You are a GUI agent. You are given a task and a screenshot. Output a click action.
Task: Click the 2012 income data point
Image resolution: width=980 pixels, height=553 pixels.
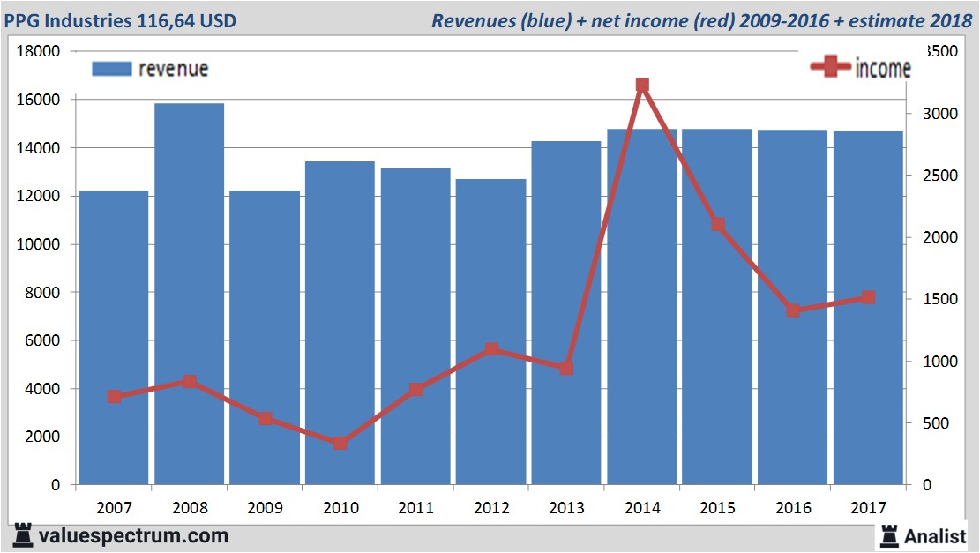click(x=492, y=348)
